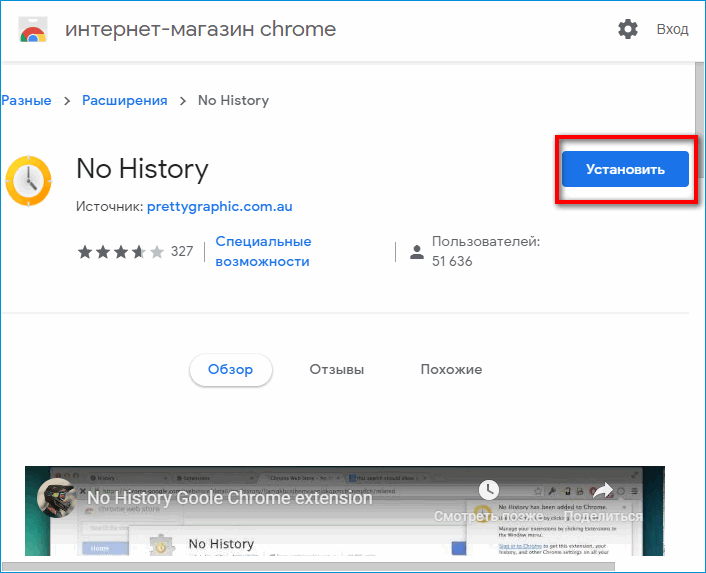Click the Пользователей: 51 636 users count
Viewport: 706px width, 573px height.
(486, 251)
